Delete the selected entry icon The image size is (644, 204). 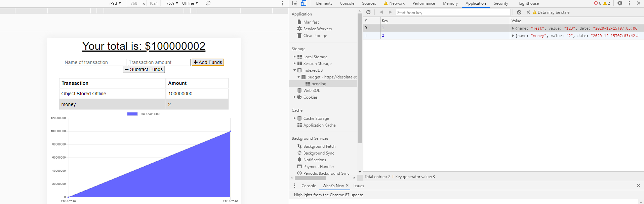[528, 12]
